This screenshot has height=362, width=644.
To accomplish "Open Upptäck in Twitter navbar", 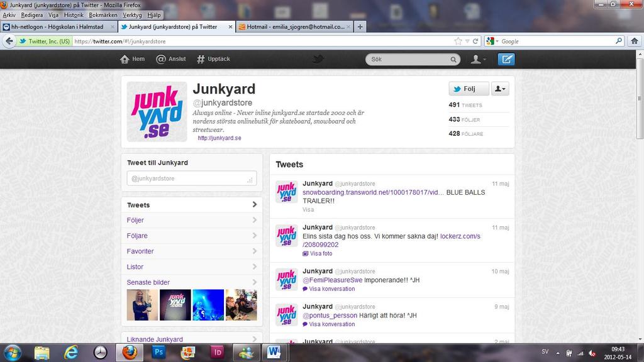I will coord(213,59).
